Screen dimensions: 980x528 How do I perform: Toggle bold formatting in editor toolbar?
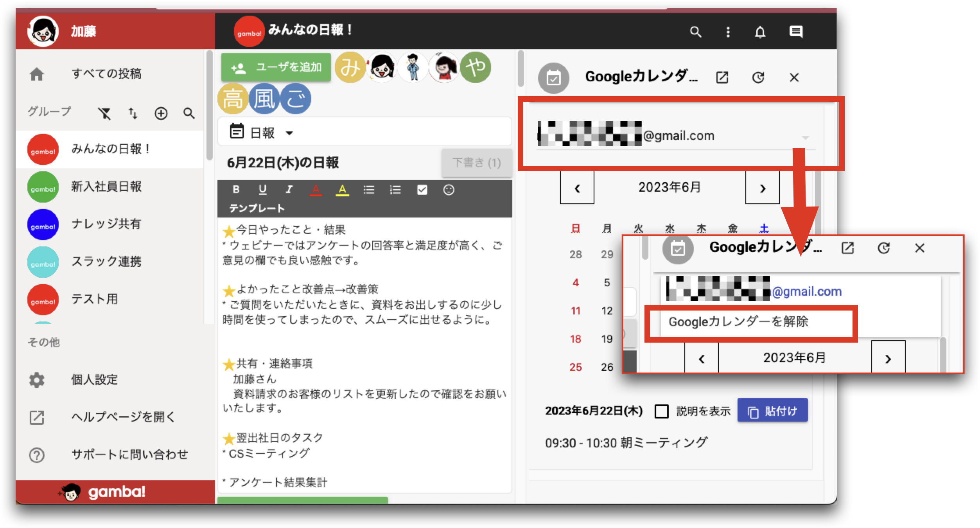[236, 190]
